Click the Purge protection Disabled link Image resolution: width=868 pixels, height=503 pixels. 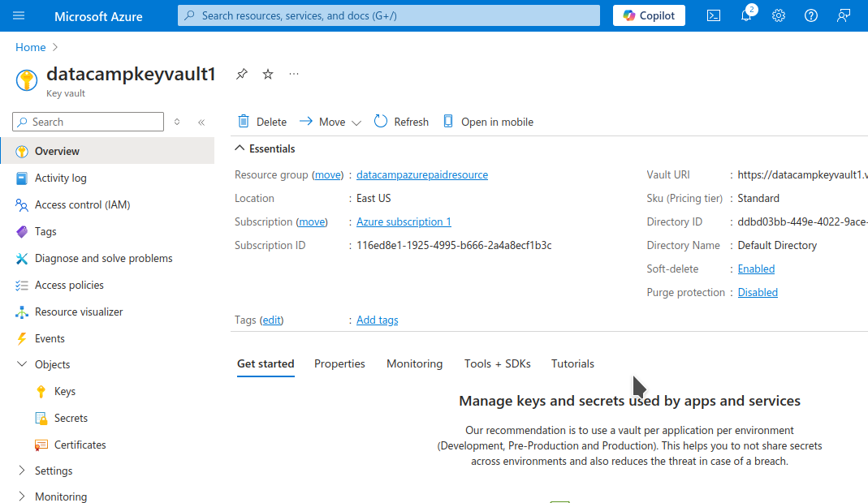click(x=758, y=292)
